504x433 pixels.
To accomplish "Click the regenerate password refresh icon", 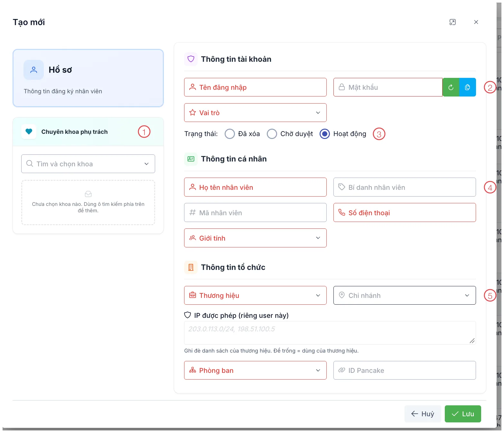I will pyautogui.click(x=451, y=87).
